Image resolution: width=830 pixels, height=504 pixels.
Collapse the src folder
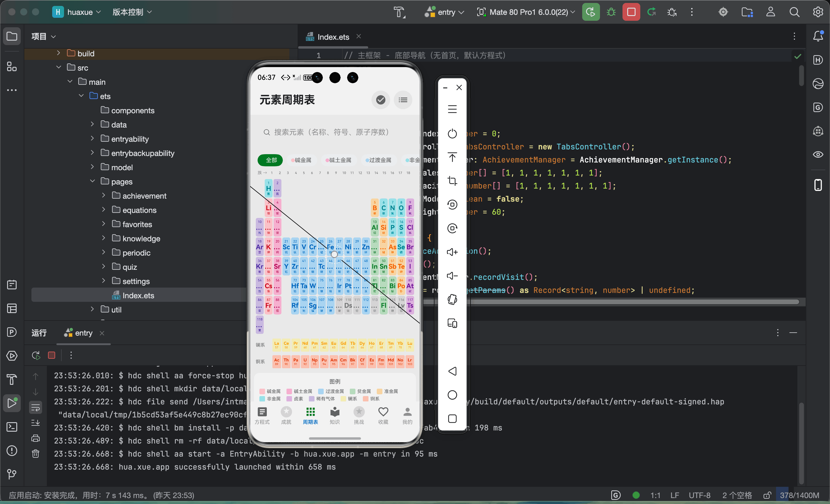pyautogui.click(x=58, y=67)
